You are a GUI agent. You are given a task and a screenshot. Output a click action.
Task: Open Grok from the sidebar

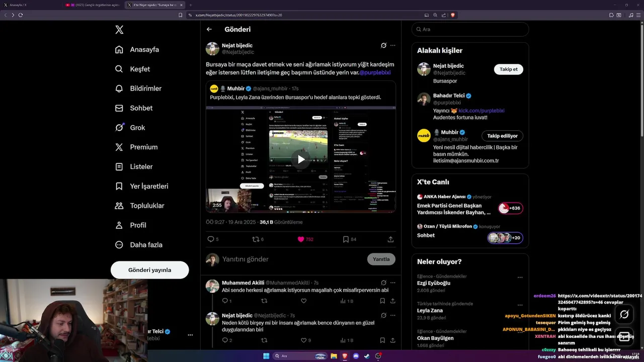[130, 128]
